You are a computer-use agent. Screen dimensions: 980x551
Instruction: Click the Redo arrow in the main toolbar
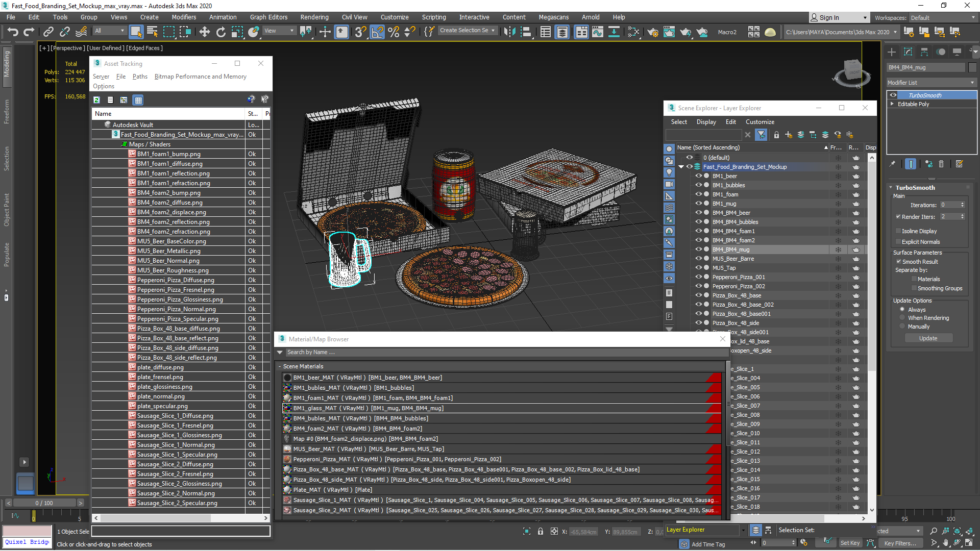(29, 32)
